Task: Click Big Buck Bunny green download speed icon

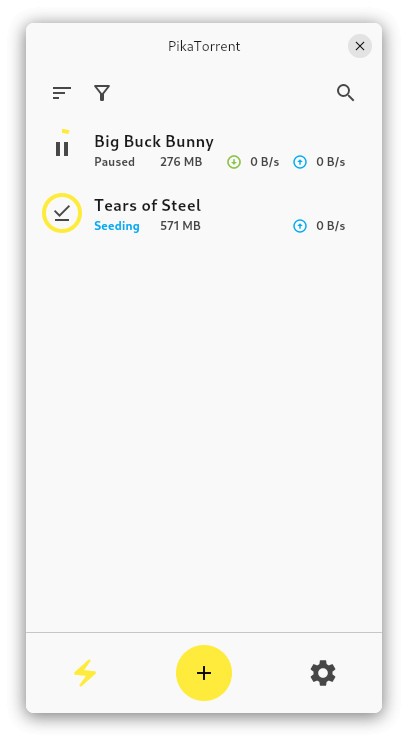Action: click(x=234, y=162)
